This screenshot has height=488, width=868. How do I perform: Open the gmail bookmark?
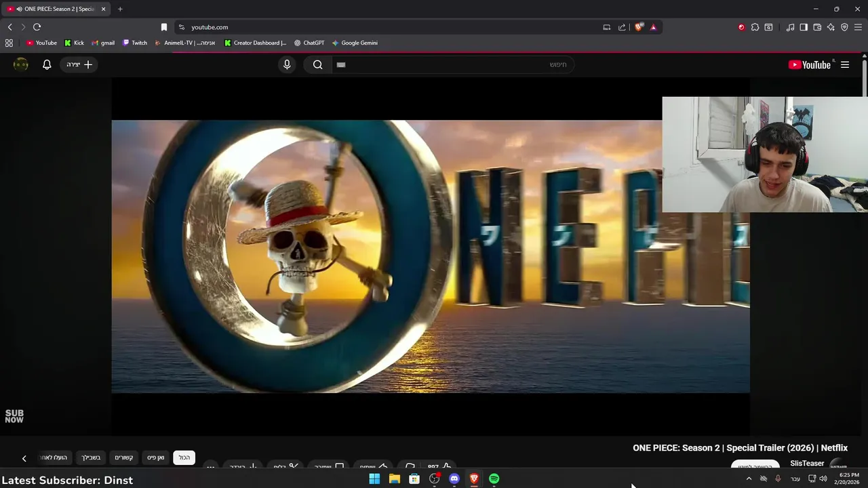pyautogui.click(x=102, y=43)
